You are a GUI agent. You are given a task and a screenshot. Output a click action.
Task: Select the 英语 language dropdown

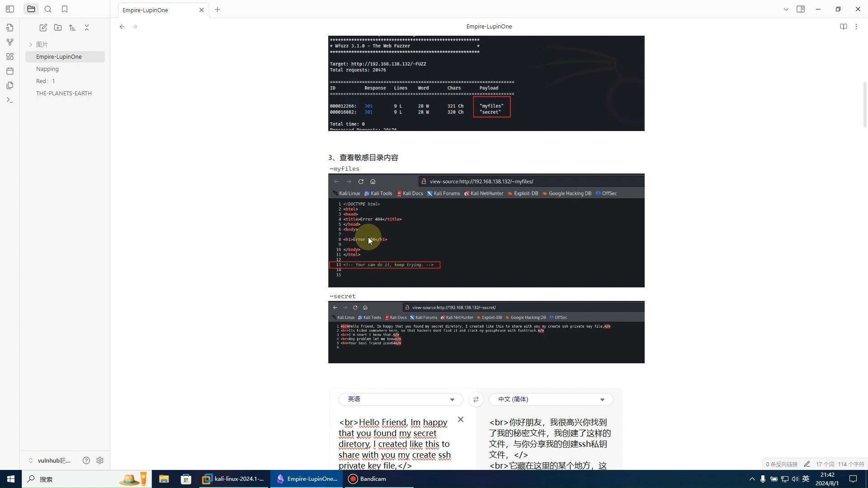400,399
